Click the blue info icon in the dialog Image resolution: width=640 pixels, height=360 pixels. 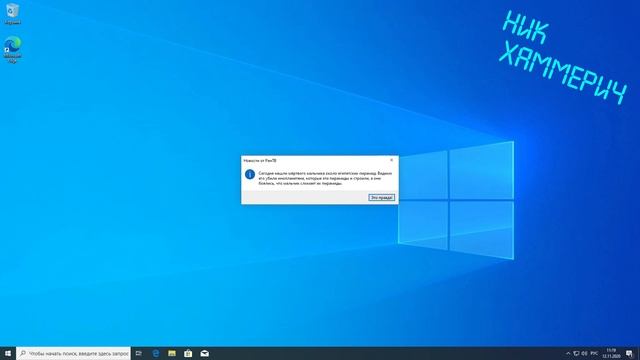(x=250, y=175)
